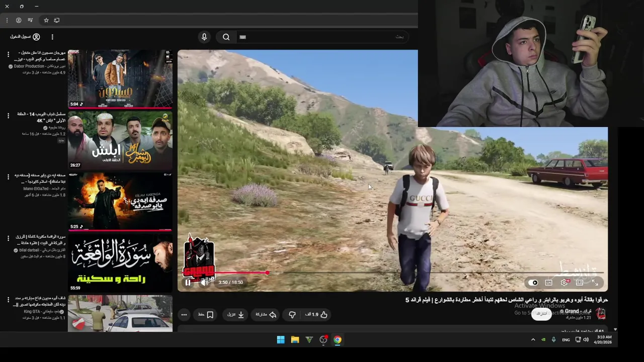Open the Grand channel avatar

coord(601,314)
